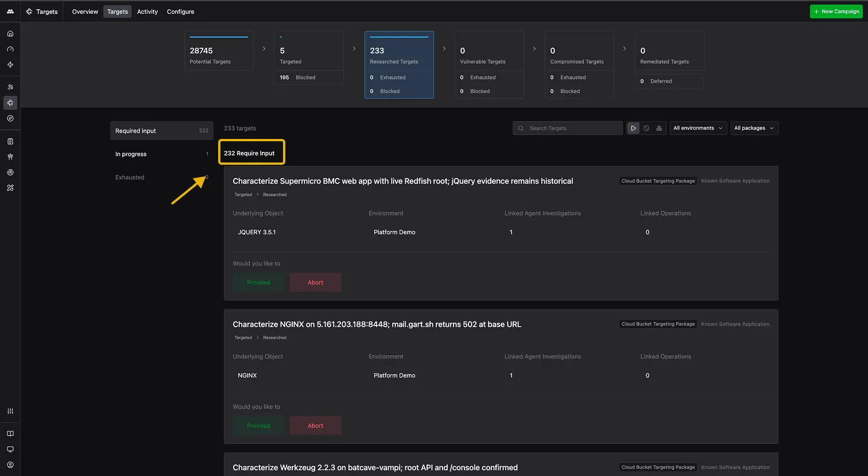Image resolution: width=868 pixels, height=476 pixels.
Task: Select the Vulnerable Targets stage card
Action: pos(489,65)
